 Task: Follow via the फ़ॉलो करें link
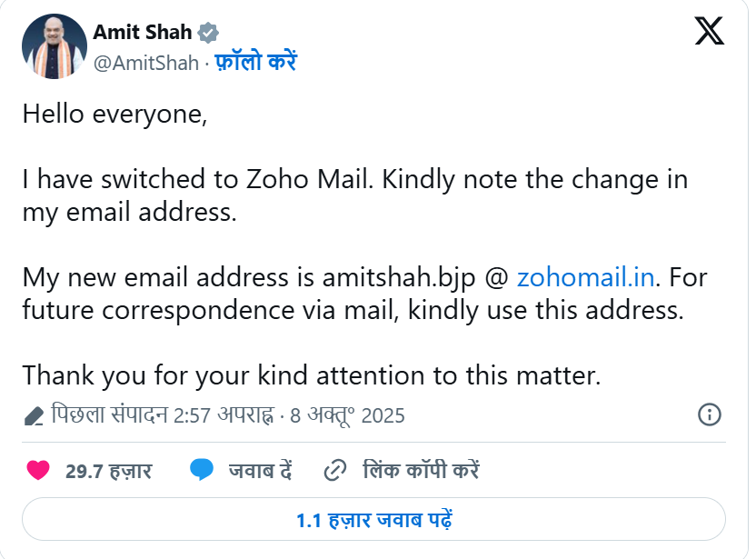(255, 63)
